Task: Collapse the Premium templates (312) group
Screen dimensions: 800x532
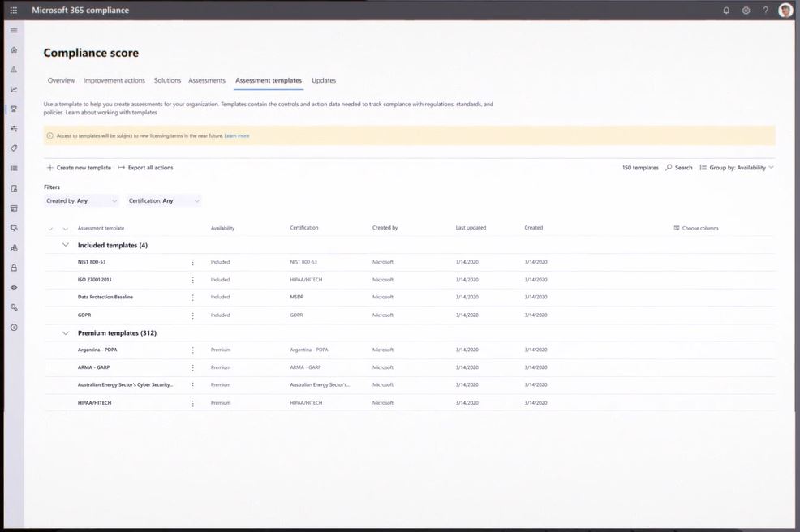Action: 65,332
